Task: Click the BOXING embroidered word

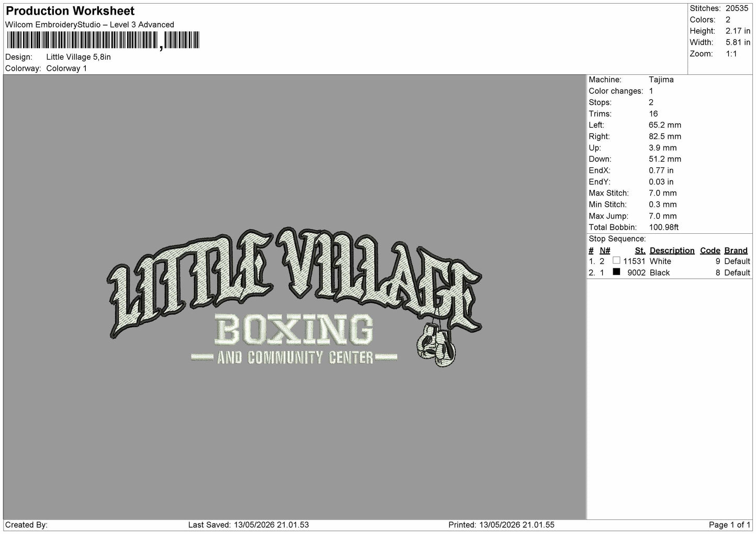Action: (295, 330)
